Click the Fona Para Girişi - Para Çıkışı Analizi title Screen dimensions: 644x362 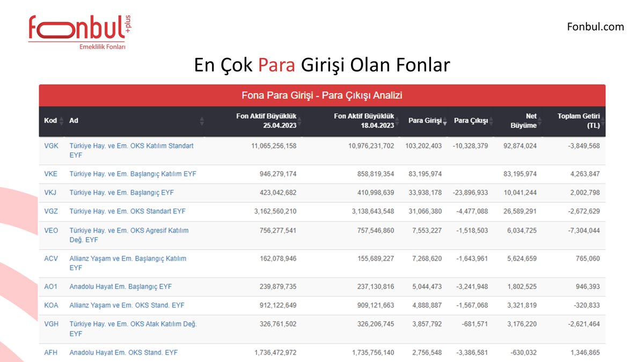322,96
